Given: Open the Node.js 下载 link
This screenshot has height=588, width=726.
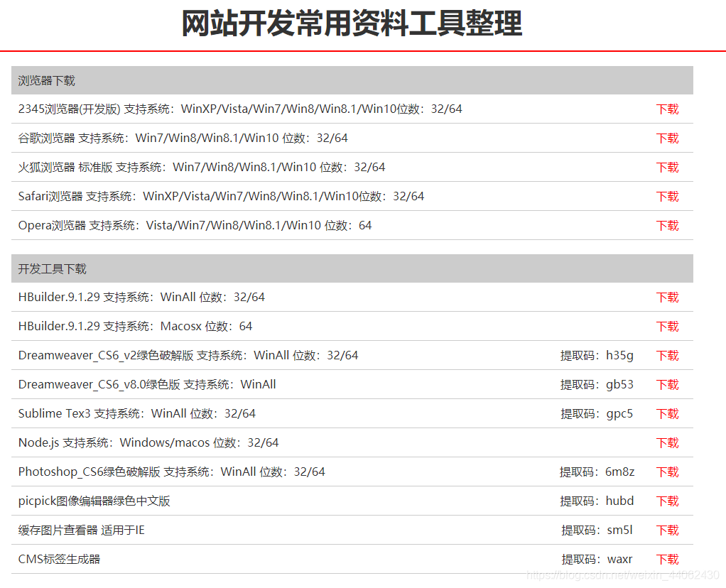Looking at the screenshot, I should point(667,443).
